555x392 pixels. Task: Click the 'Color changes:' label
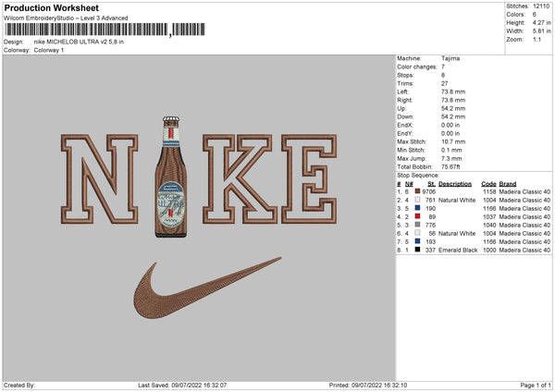pos(417,67)
